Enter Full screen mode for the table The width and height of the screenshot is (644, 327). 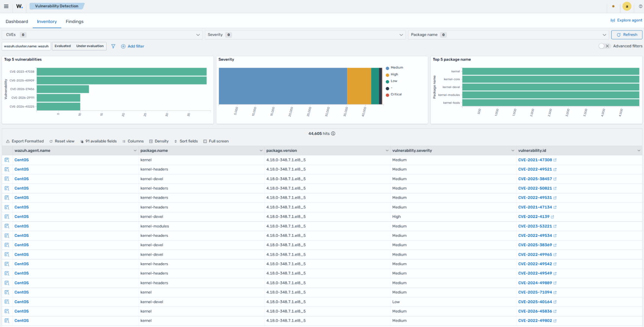[x=216, y=141]
